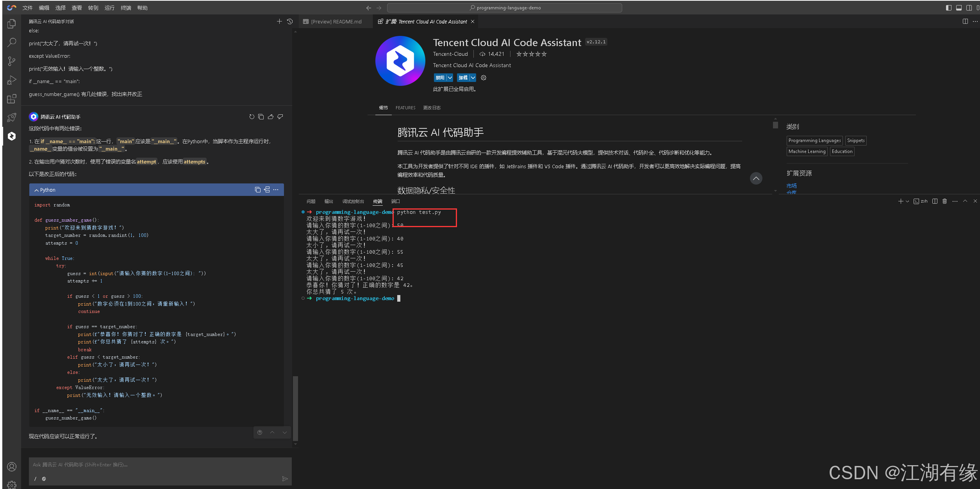Send the chat message arrow

(285, 479)
